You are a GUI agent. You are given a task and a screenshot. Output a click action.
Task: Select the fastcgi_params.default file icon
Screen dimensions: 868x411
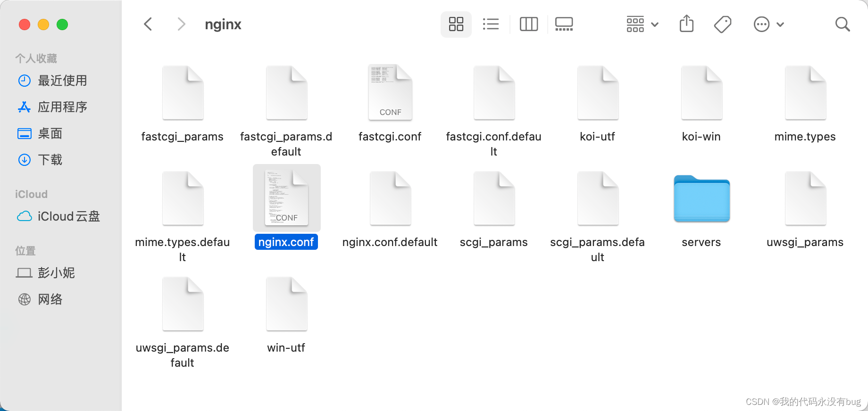287,93
